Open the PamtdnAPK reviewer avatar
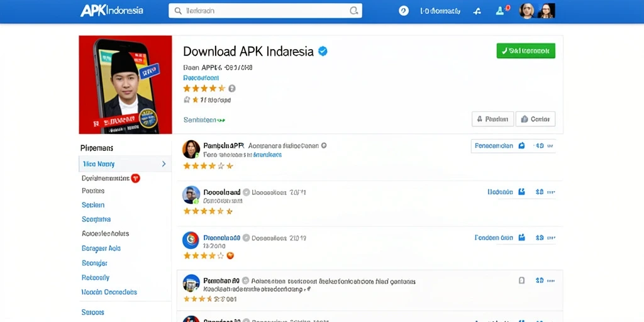Screen dimensions: 644x322 [x=191, y=149]
